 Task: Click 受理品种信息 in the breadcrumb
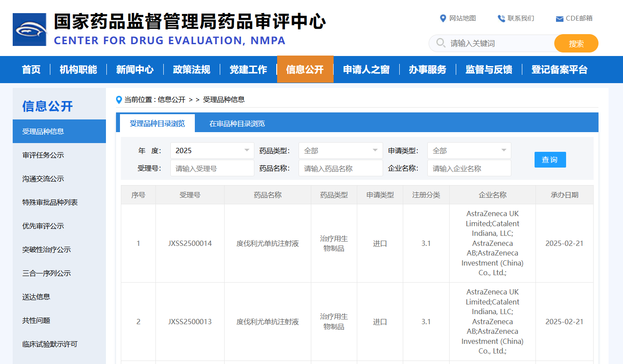[x=224, y=100]
